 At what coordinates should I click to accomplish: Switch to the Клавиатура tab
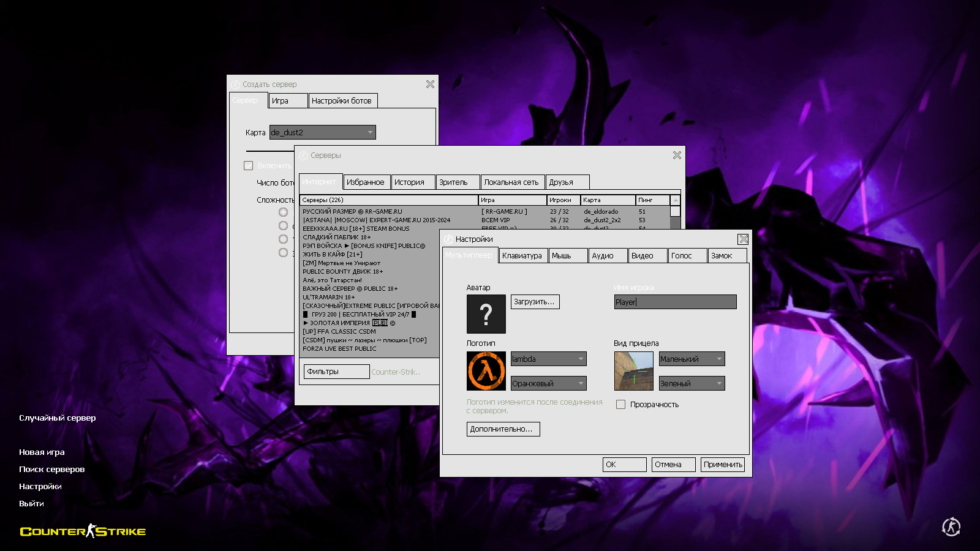(522, 256)
